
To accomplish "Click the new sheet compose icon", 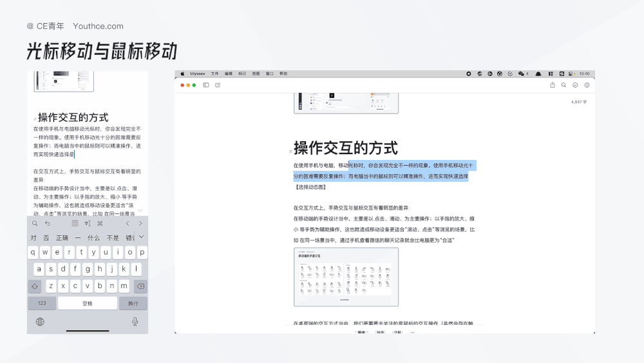I will click(218, 85).
